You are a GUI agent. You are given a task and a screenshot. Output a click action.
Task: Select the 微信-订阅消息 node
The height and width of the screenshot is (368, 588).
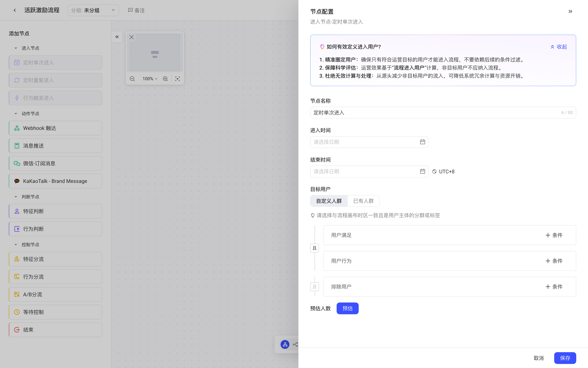55,163
